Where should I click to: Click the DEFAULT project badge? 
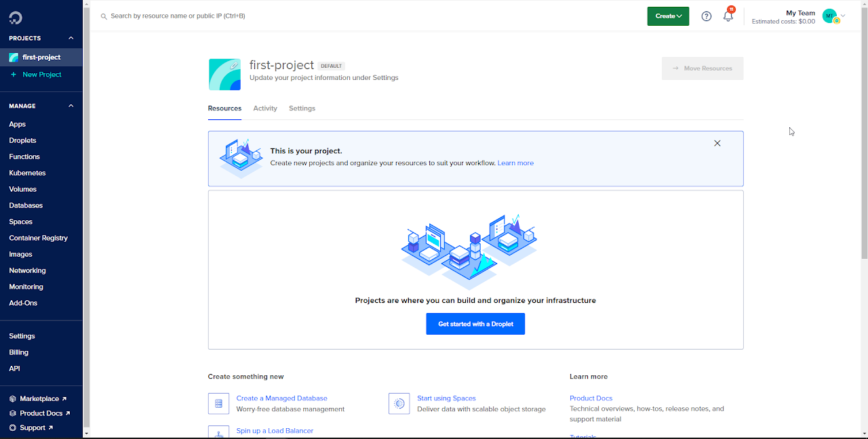(332, 66)
